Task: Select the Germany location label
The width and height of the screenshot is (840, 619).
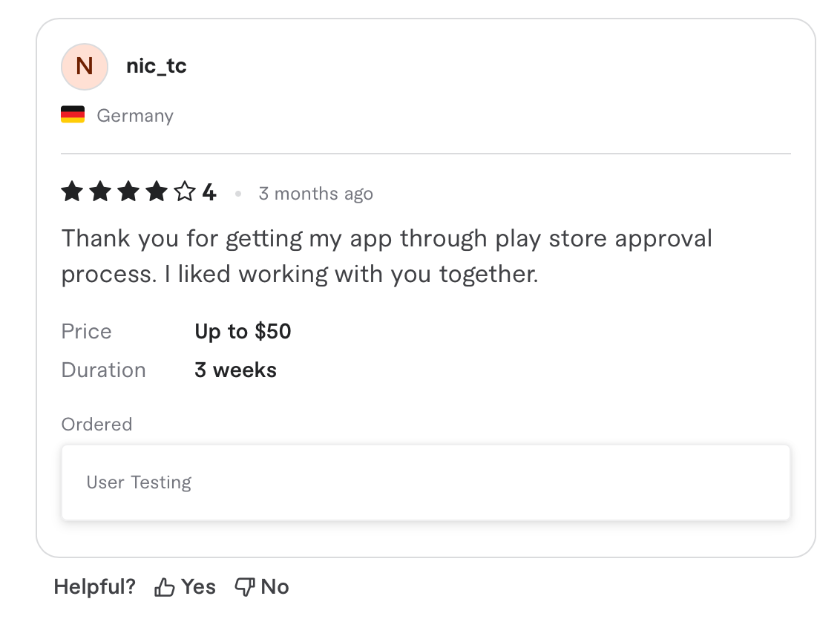Action: coord(135,115)
